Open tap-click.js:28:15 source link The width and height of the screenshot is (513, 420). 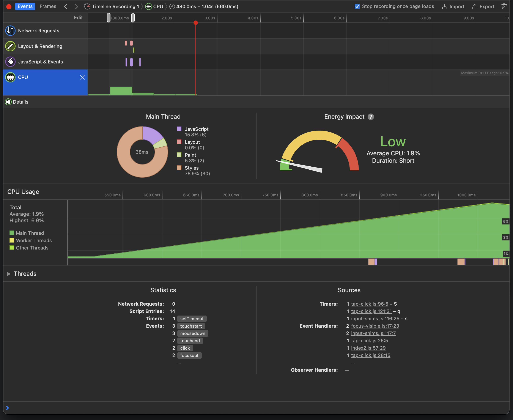click(x=371, y=355)
